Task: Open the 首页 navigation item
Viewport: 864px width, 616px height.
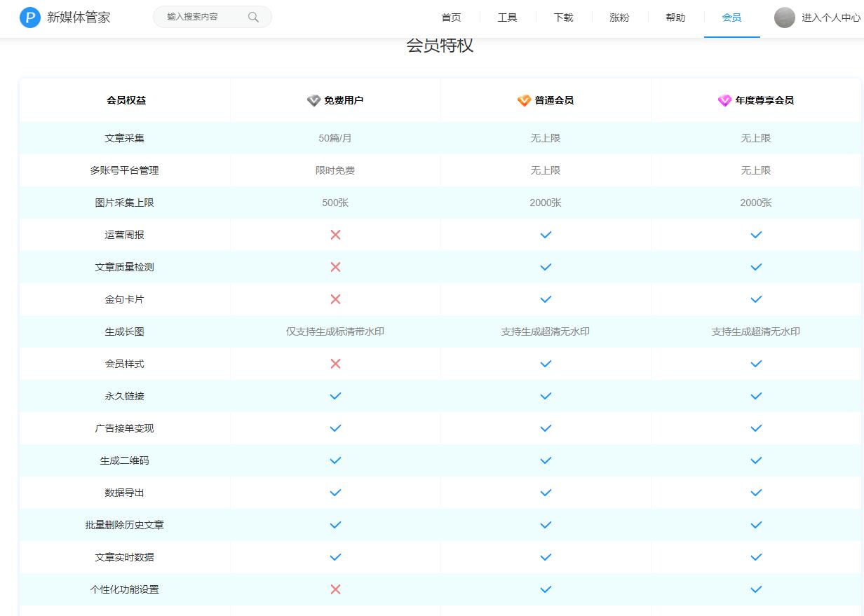Action: pyautogui.click(x=452, y=17)
